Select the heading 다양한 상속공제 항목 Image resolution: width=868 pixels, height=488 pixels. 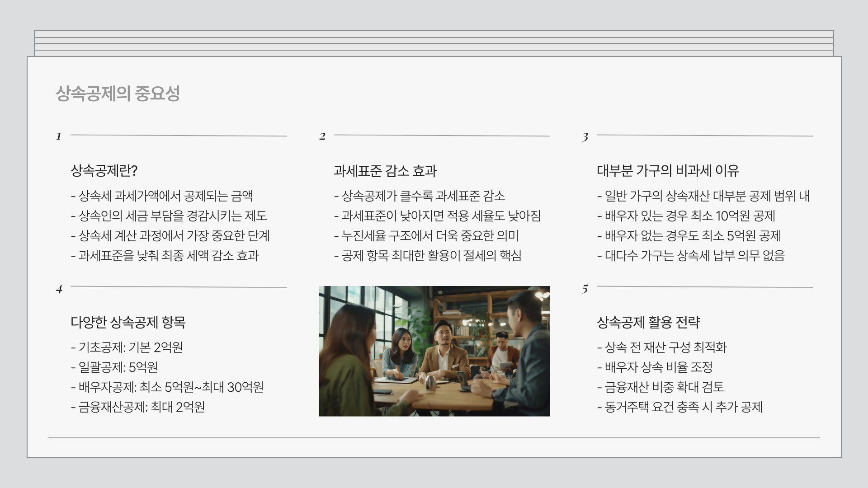click(x=128, y=322)
